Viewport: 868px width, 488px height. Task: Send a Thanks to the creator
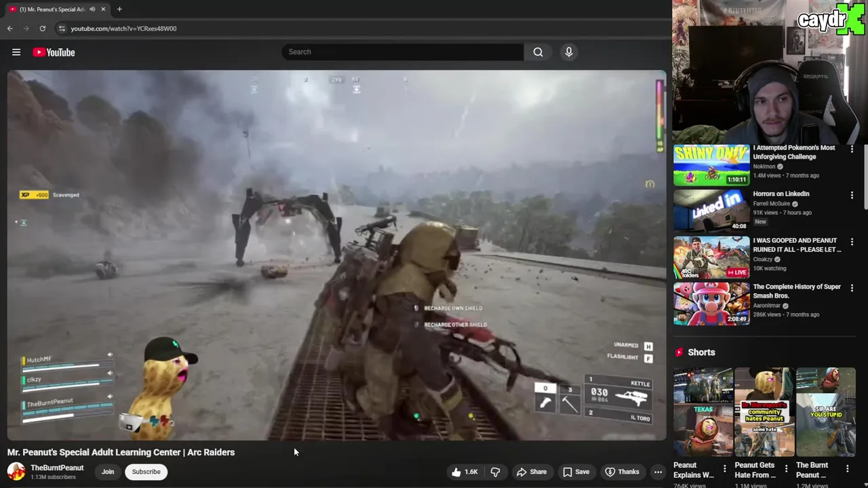[622, 472]
